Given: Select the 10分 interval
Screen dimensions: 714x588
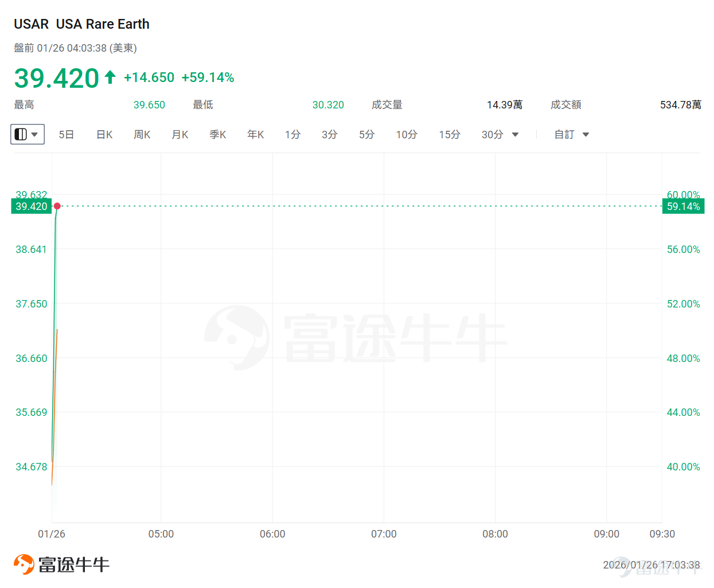Looking at the screenshot, I should 407,134.
